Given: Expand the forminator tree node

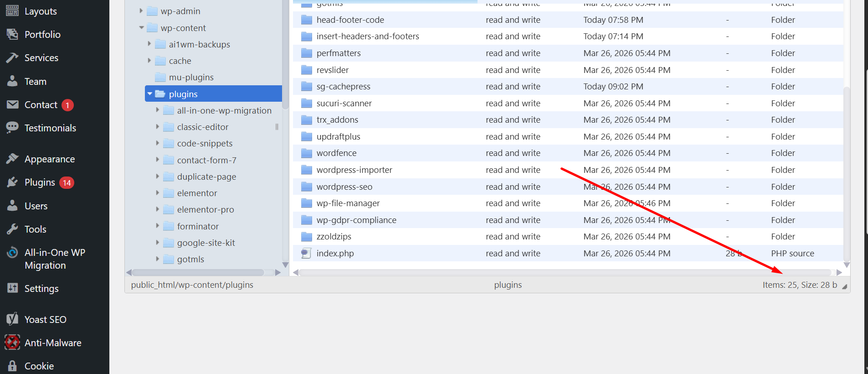Looking at the screenshot, I should coord(157,226).
